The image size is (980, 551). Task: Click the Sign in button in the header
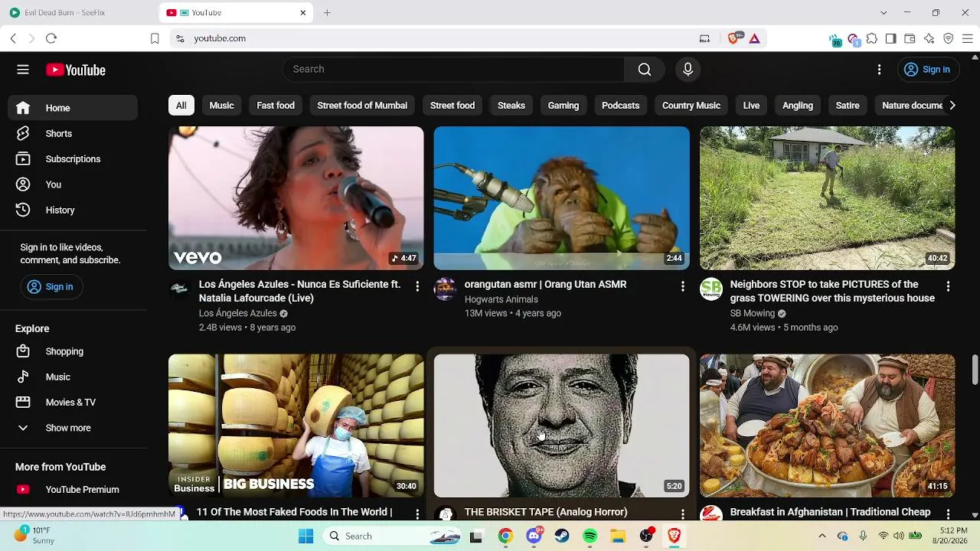click(927, 70)
